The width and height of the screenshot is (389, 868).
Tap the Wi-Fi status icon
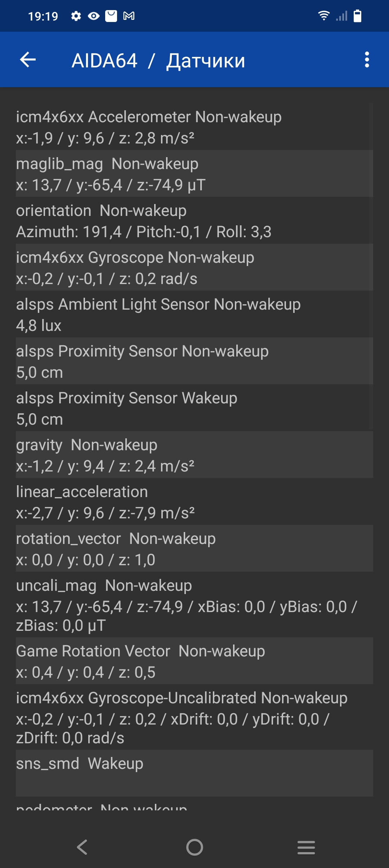pyautogui.click(x=323, y=16)
